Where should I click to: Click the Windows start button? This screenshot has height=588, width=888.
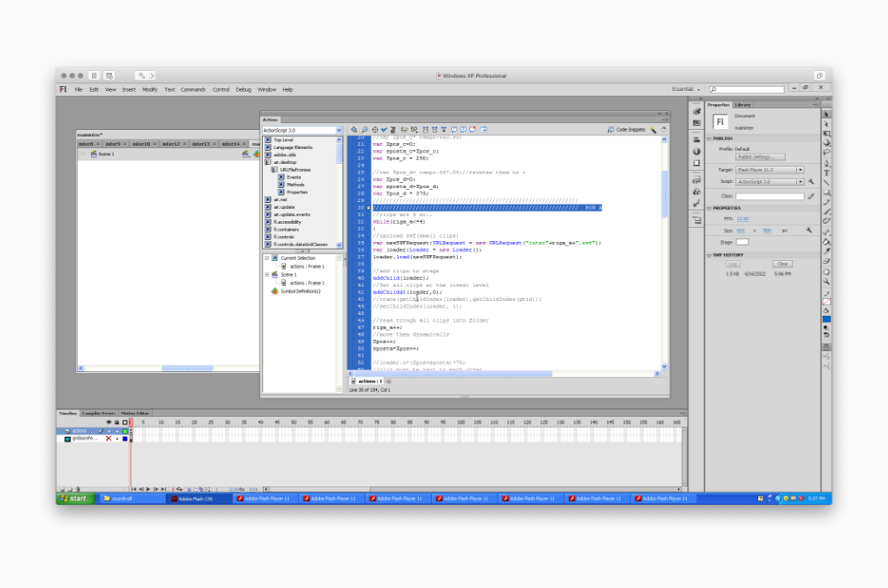click(x=75, y=499)
